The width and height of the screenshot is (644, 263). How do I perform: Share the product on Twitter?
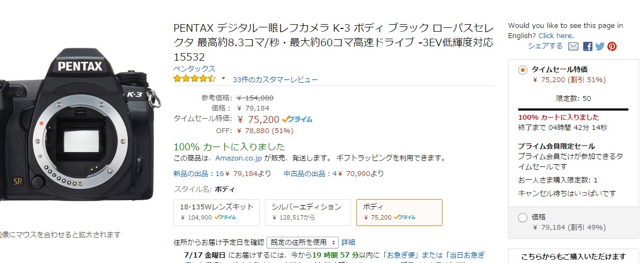coord(600,46)
